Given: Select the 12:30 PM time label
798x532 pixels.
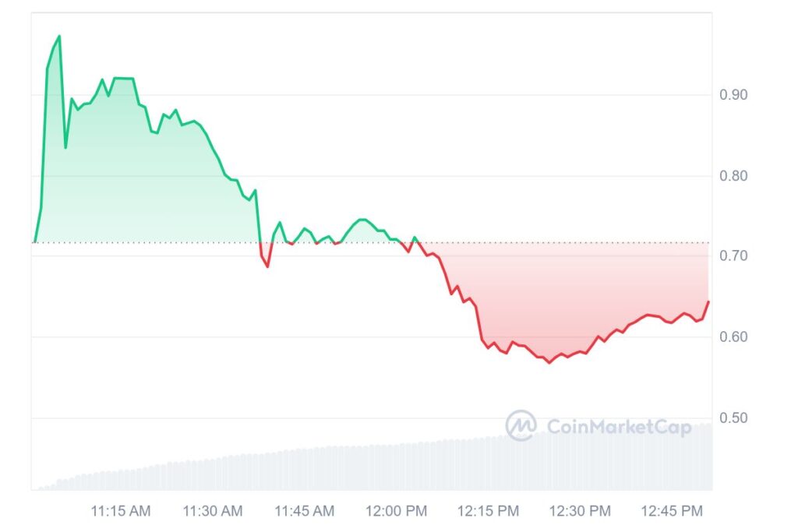Looking at the screenshot, I should [579, 511].
